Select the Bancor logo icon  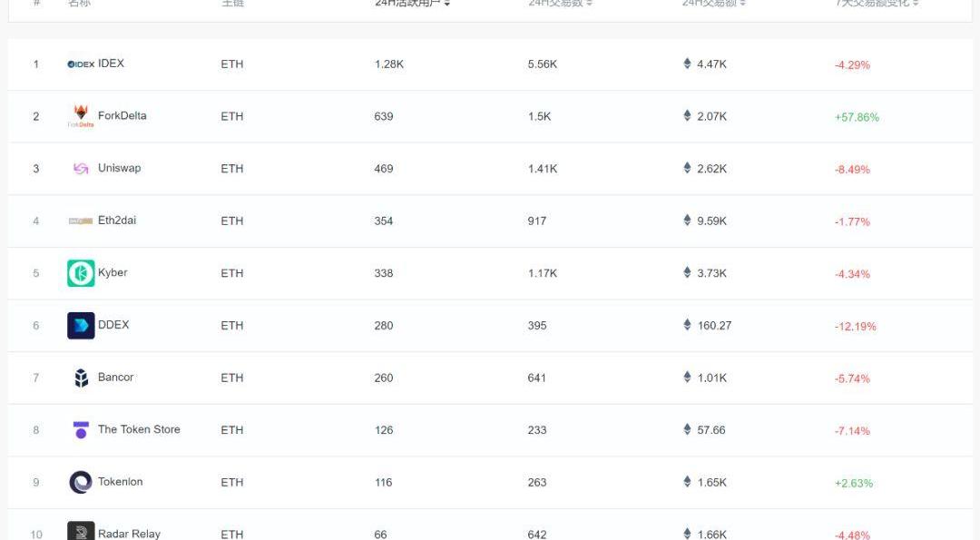tap(81, 378)
